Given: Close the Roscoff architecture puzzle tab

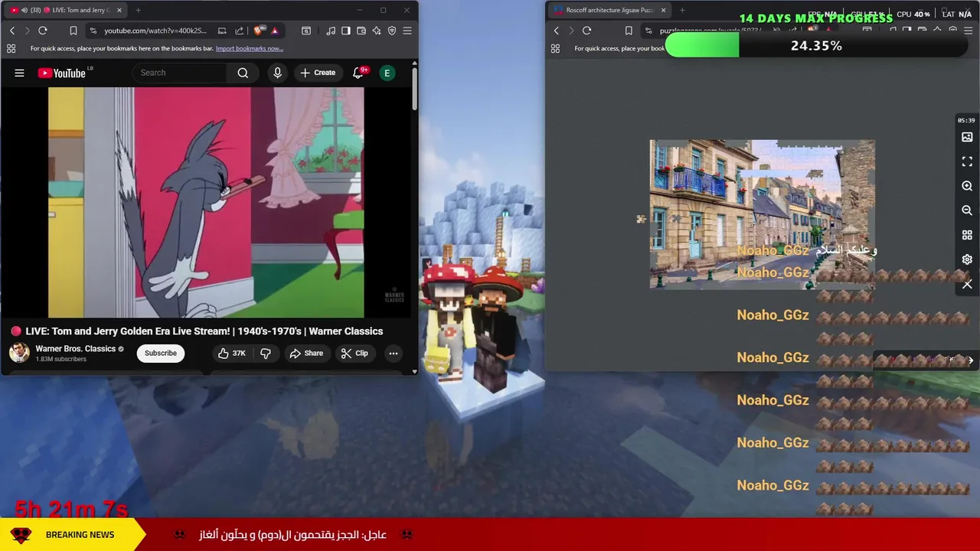Looking at the screenshot, I should click(x=663, y=11).
